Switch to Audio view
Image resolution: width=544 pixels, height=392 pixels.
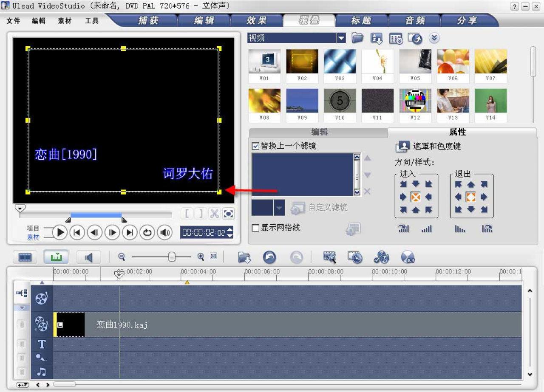pos(88,257)
